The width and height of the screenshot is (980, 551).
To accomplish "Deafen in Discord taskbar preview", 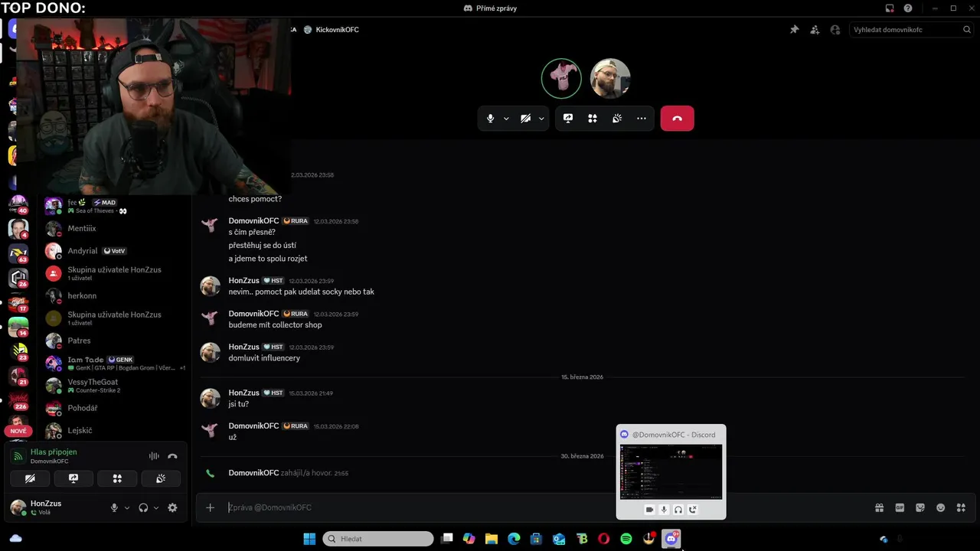I will [678, 510].
